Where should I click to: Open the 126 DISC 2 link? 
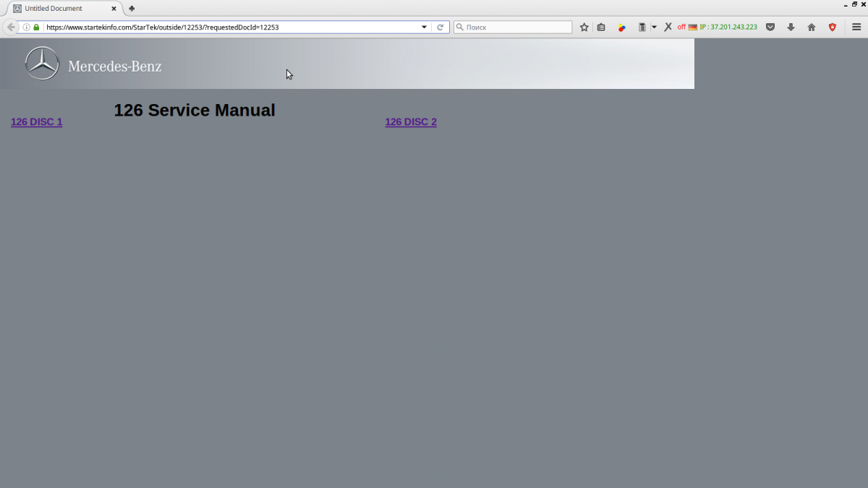tap(411, 122)
